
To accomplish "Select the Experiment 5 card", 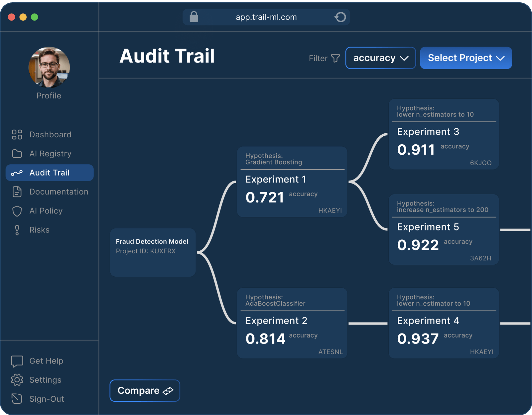I will pos(444,230).
